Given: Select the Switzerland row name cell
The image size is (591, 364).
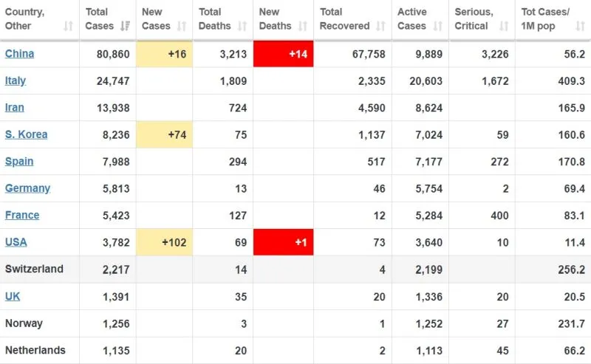Looking at the screenshot, I should tap(34, 269).
